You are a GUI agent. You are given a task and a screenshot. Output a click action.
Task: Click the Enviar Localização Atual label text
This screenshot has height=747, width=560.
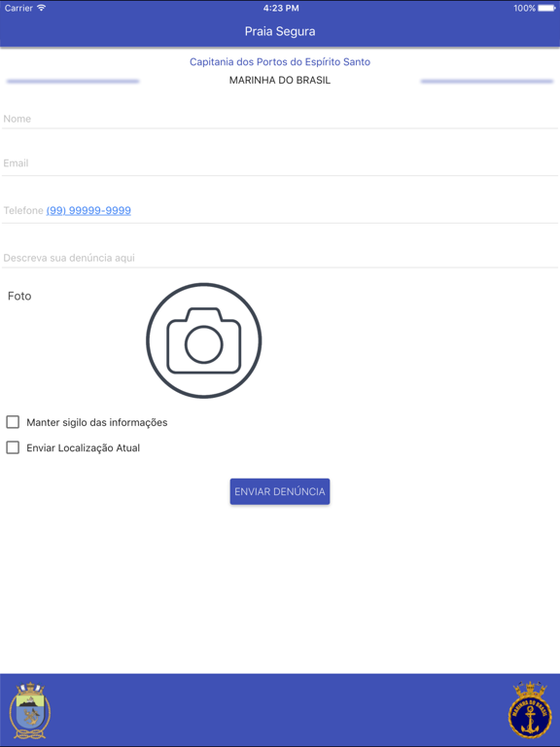(83, 447)
